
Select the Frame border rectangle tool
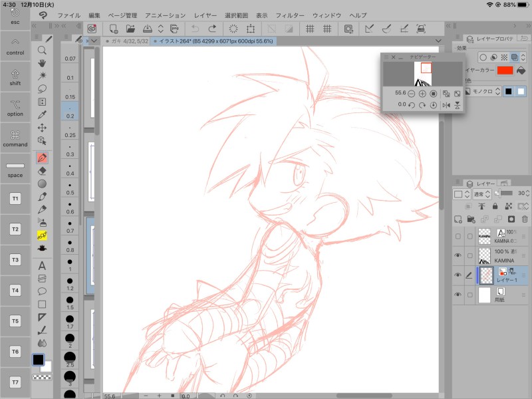[42, 304]
